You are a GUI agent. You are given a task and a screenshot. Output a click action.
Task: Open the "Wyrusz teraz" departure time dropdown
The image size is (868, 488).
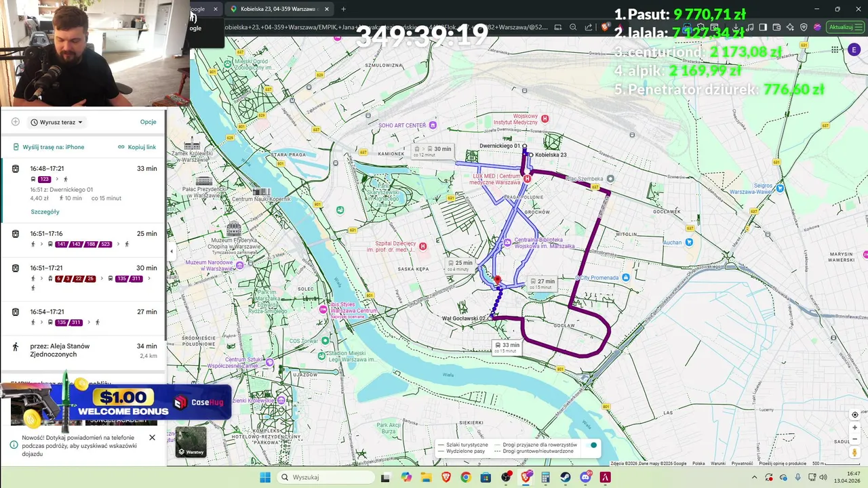(57, 123)
